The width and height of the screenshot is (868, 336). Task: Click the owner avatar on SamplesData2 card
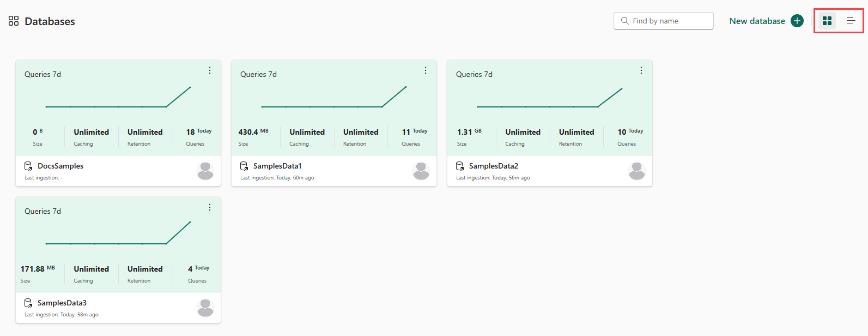(x=637, y=171)
